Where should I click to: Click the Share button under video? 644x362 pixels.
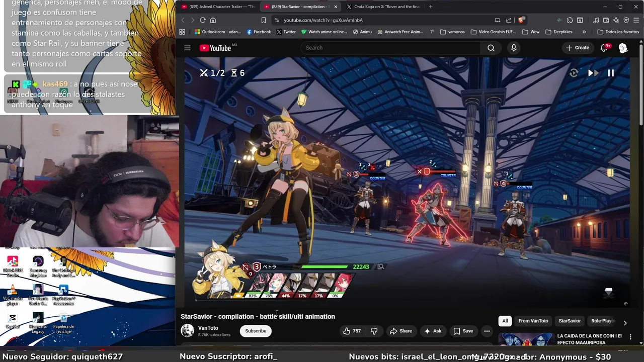point(400,331)
